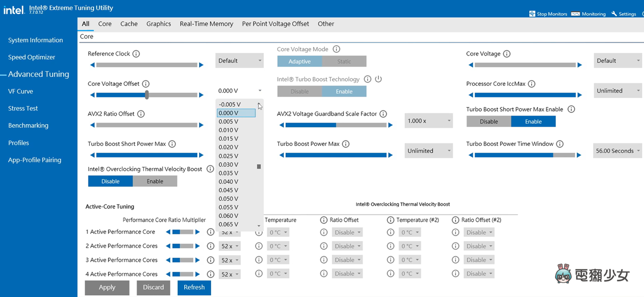Open the AVX2 Guardband 1.000 x dropdown
Viewport: 644px width, 297px height.
[428, 121]
